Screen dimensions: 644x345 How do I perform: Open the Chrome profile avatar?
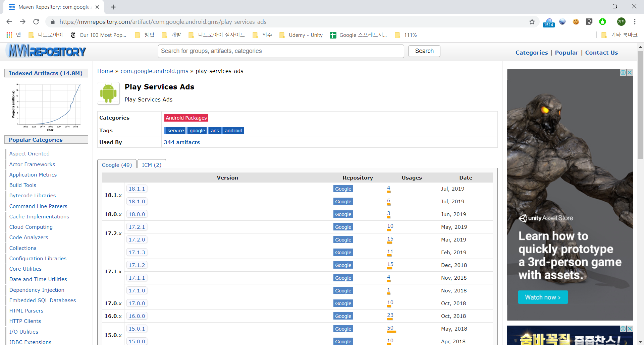click(x=621, y=22)
